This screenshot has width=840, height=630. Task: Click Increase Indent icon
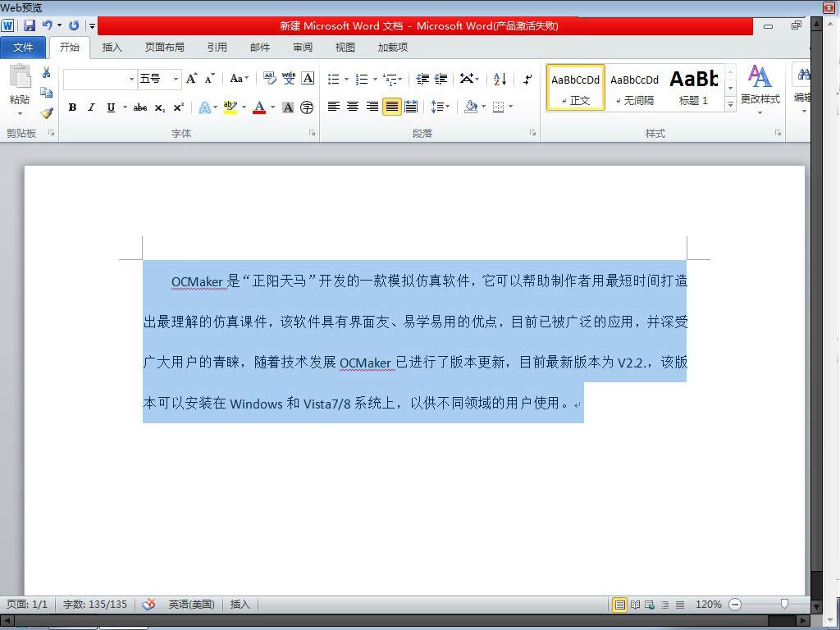(x=441, y=80)
